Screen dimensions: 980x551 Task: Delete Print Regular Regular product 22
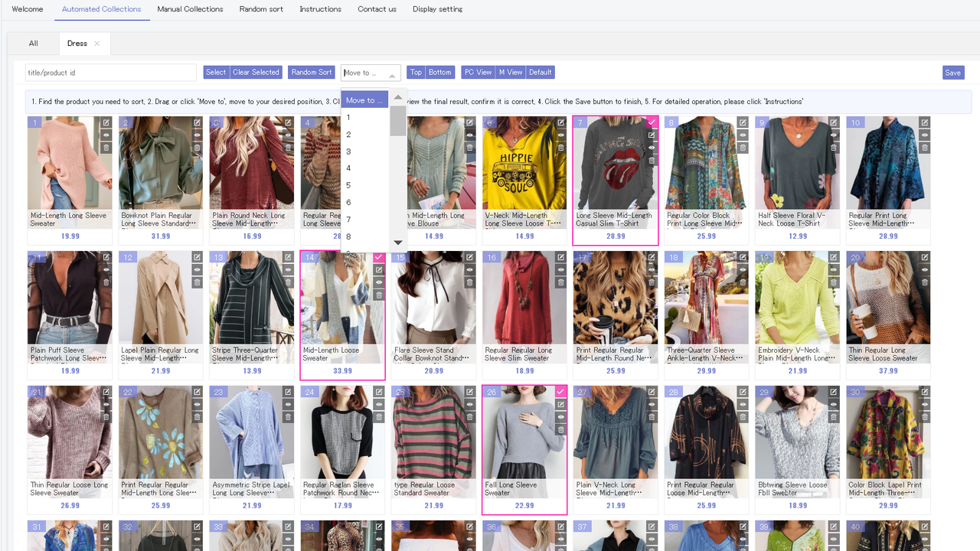tap(197, 417)
